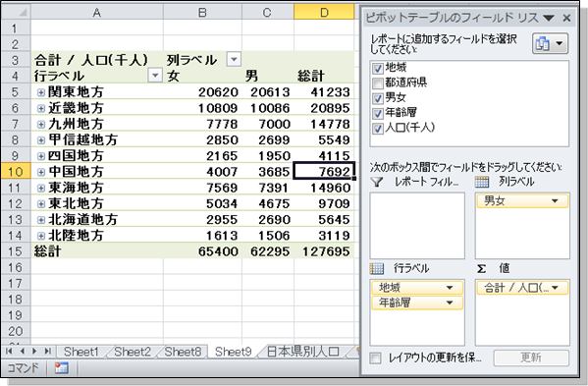588x386 pixels.
Task: Switch to the Sheet2 tab
Action: pos(132,352)
